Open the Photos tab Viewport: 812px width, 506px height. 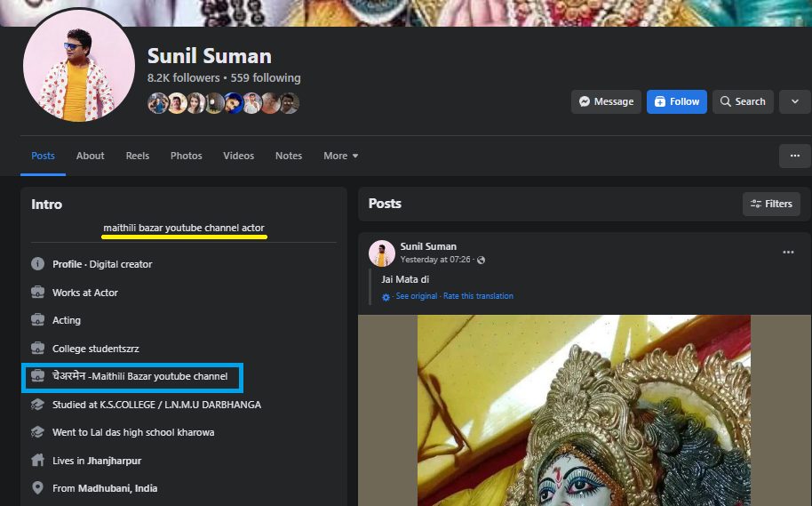pyautogui.click(x=186, y=156)
